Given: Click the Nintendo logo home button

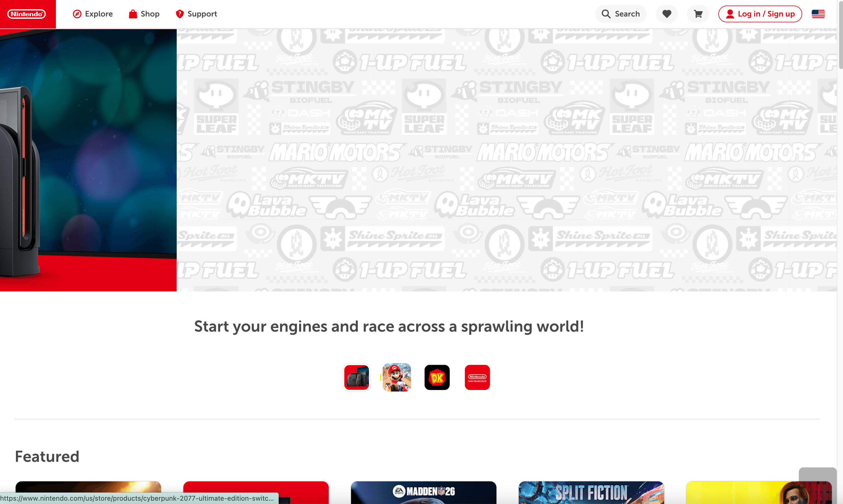Looking at the screenshot, I should tap(27, 14).
